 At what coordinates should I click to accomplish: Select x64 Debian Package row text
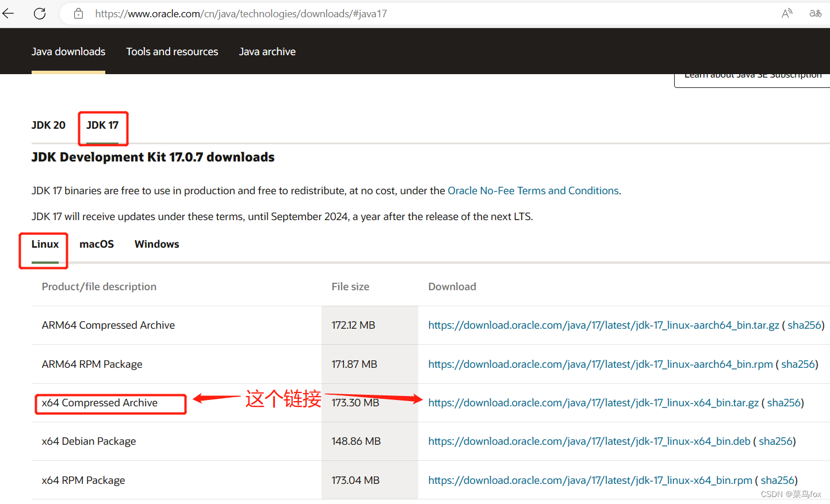coord(89,441)
